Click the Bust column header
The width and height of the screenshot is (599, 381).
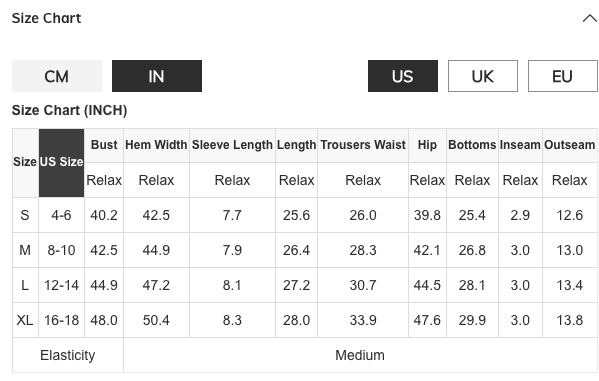click(104, 145)
